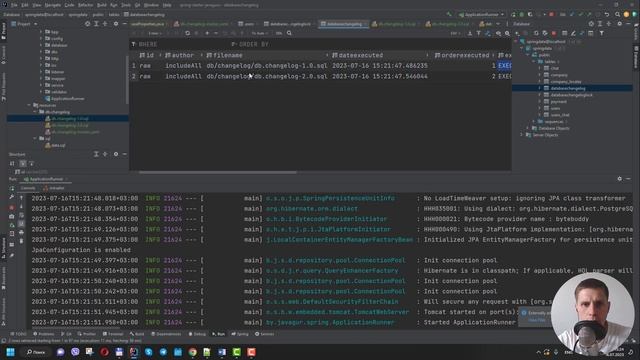The image size is (640, 360).
Task: Click Project panel collapse all icon
Action: tap(105, 24)
